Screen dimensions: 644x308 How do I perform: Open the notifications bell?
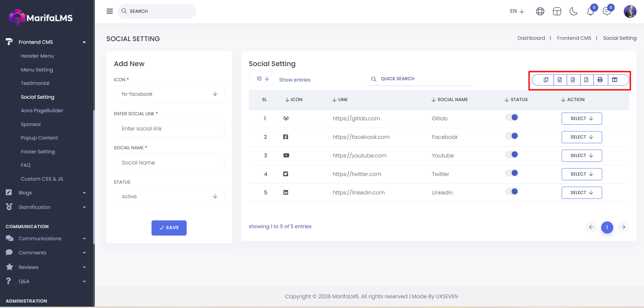(x=590, y=11)
